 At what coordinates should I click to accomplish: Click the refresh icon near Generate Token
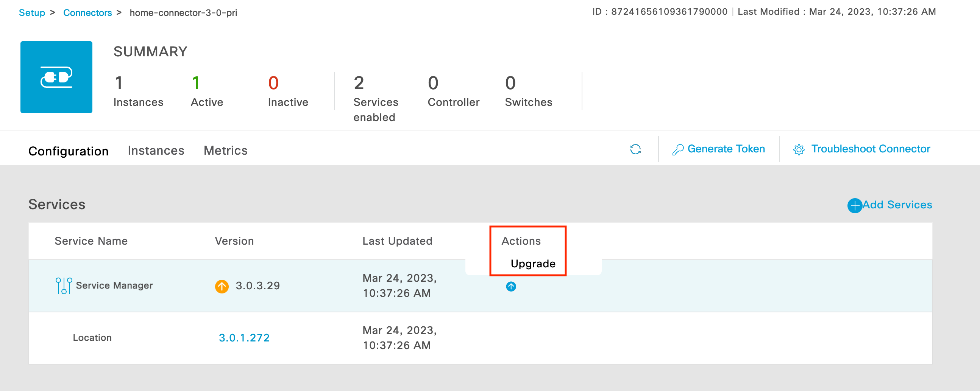pos(635,149)
